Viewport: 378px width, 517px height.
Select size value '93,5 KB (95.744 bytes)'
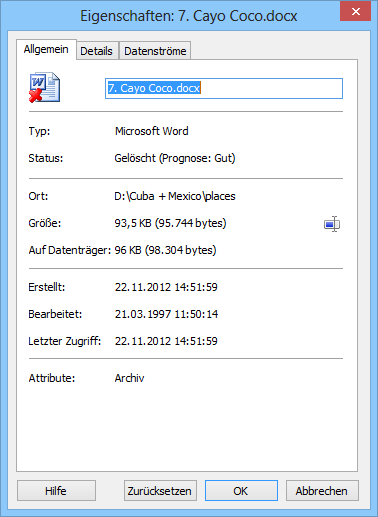[170, 223]
